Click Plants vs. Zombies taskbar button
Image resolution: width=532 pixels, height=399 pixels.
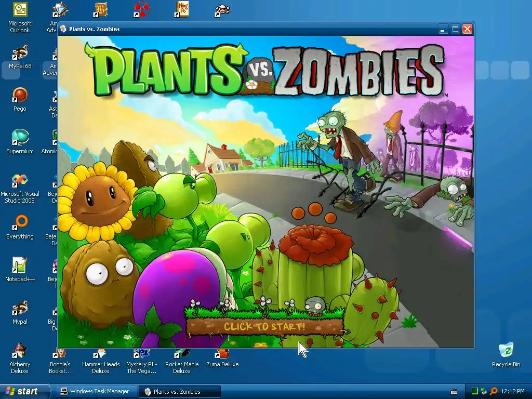tap(180, 392)
